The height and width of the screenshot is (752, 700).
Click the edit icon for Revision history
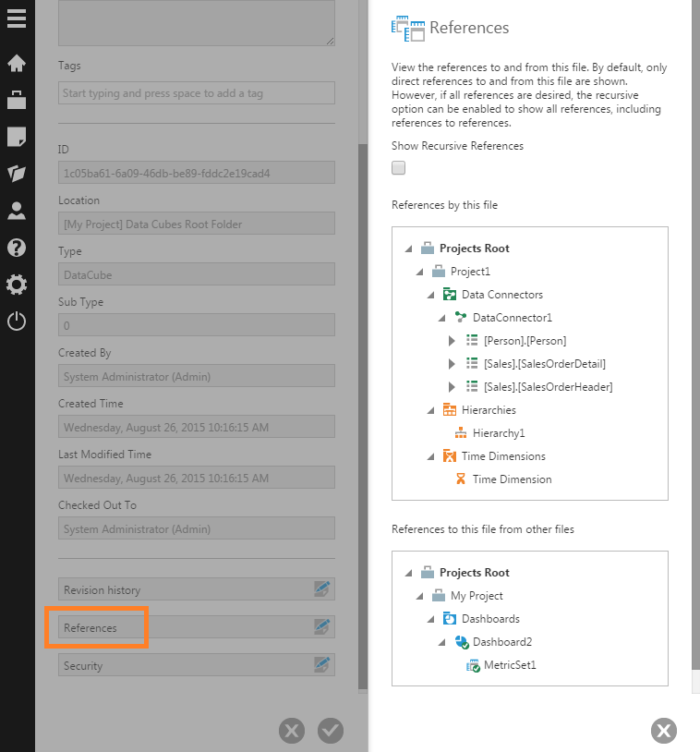pos(321,588)
